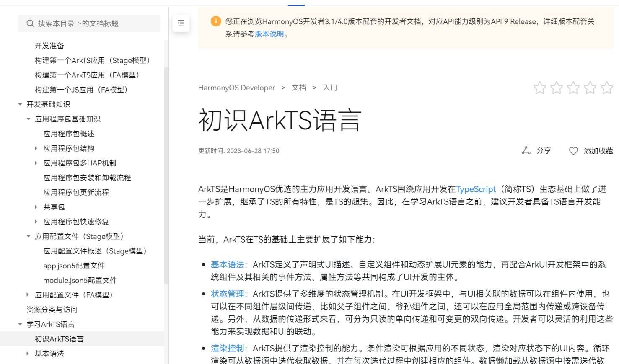The width and height of the screenshot is (619, 364).
Task: Rate the page with the first star
Action: 540,88
